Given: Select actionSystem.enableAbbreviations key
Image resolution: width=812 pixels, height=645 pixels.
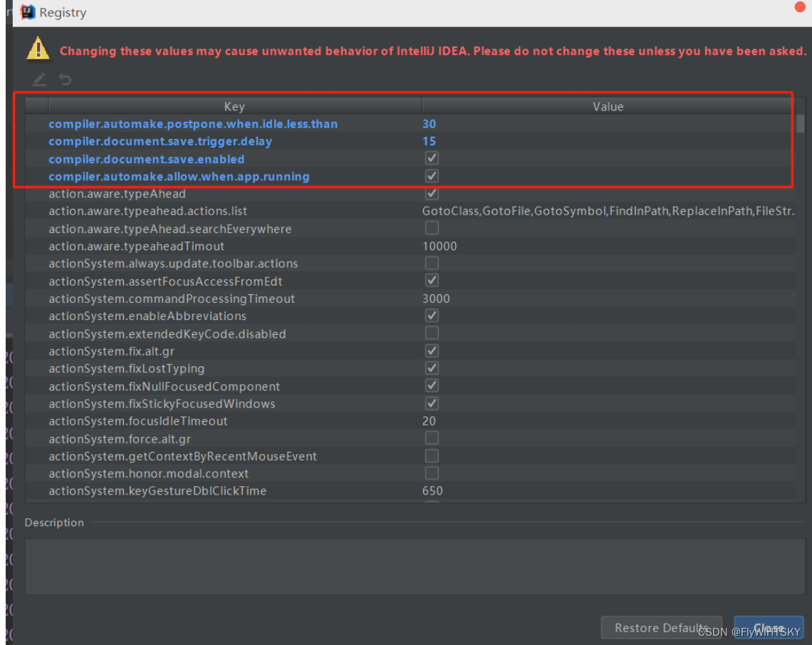Looking at the screenshot, I should pos(147,316).
